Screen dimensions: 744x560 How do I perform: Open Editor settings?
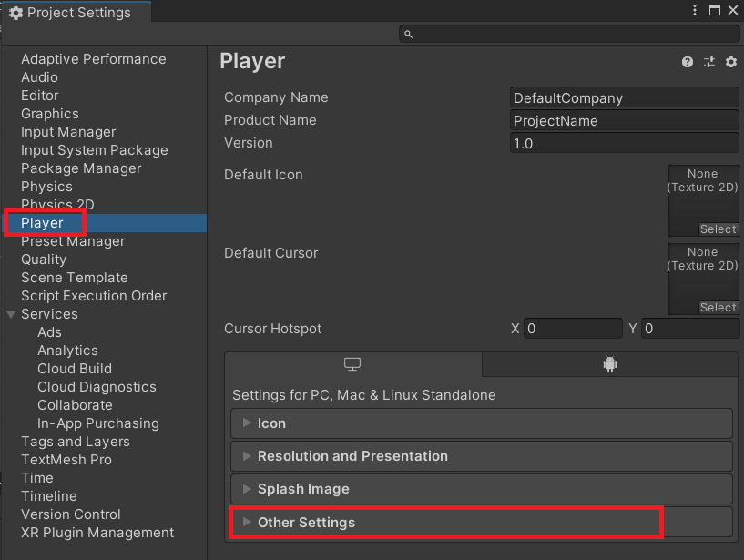click(x=40, y=96)
